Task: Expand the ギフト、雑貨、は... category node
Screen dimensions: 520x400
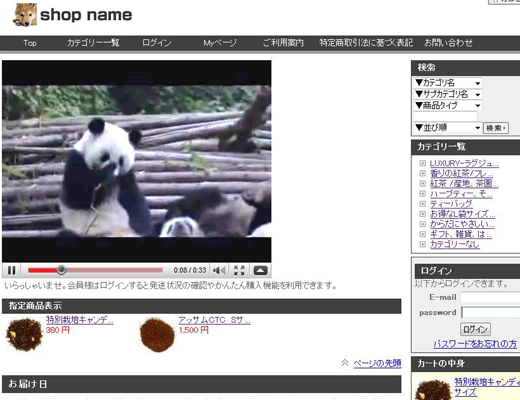Action: tap(422, 234)
